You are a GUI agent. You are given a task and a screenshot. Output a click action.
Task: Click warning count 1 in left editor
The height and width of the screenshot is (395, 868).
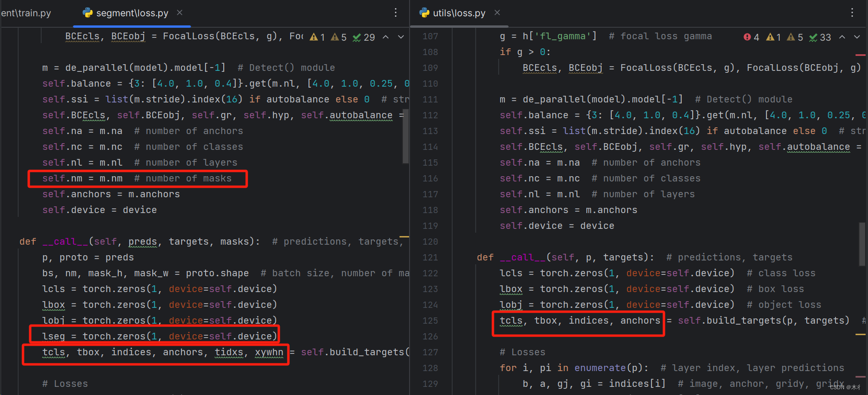(x=318, y=37)
